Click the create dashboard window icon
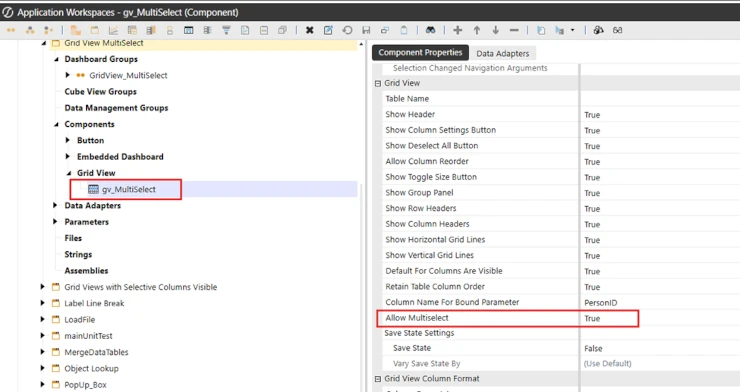740x392 pixels. 94,30
